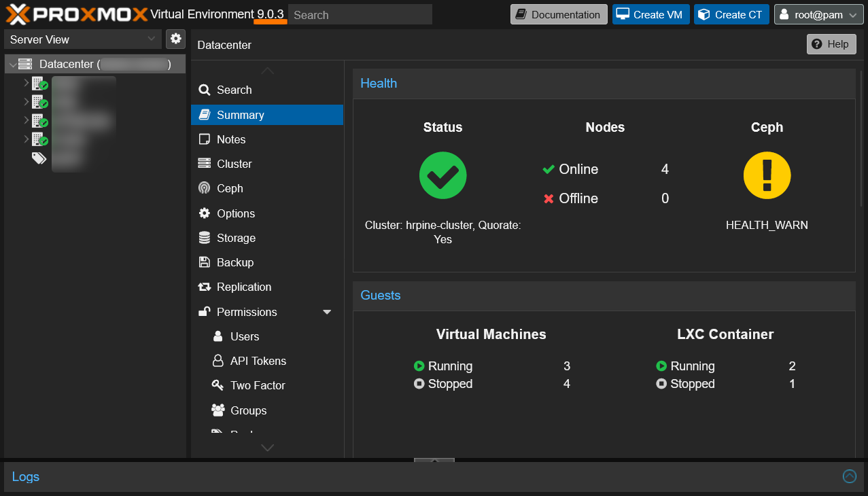Click the Offline nodes count 0
868x496 pixels.
(x=665, y=198)
